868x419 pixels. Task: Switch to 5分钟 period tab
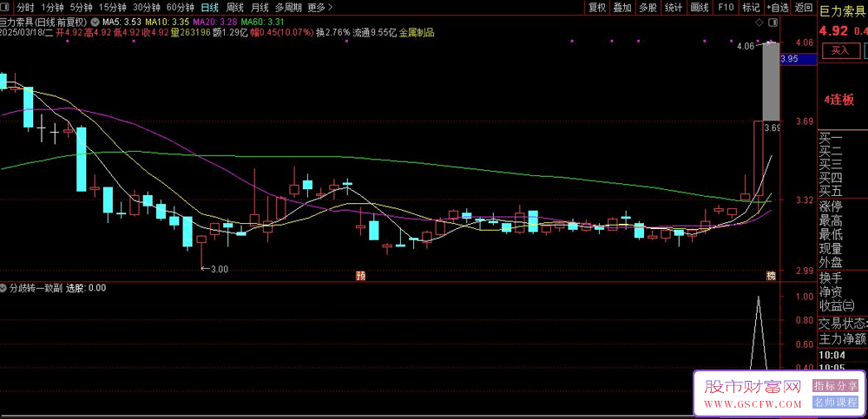point(81,7)
